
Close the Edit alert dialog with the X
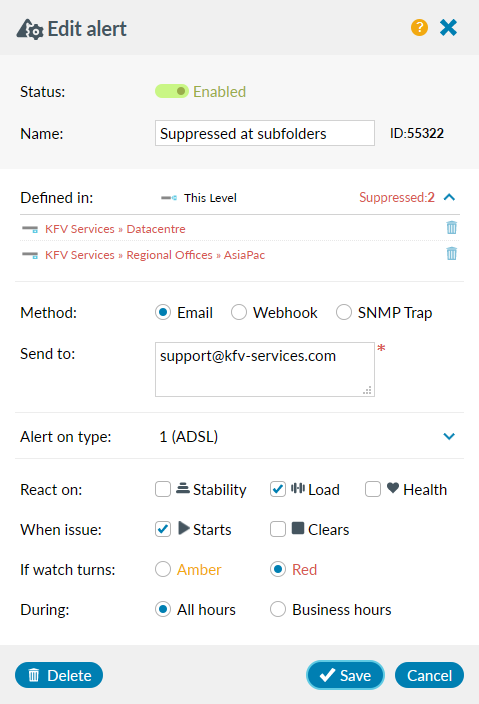[448, 28]
